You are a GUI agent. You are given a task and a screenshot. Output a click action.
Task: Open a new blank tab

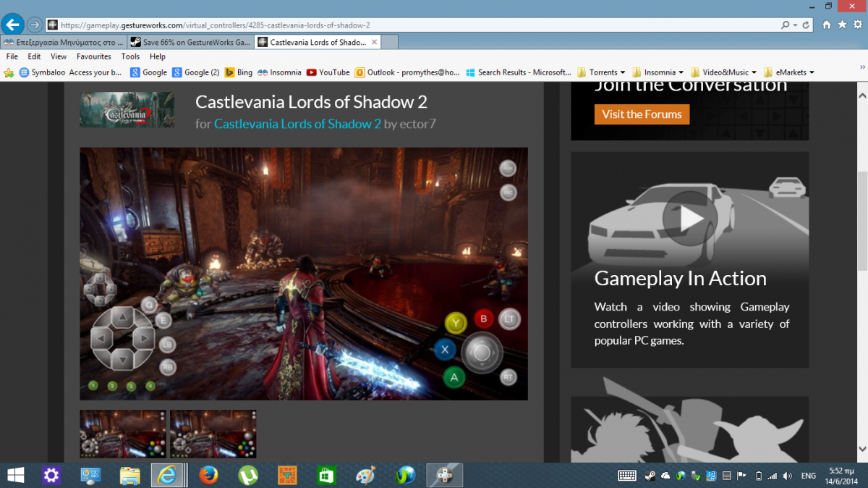click(390, 42)
